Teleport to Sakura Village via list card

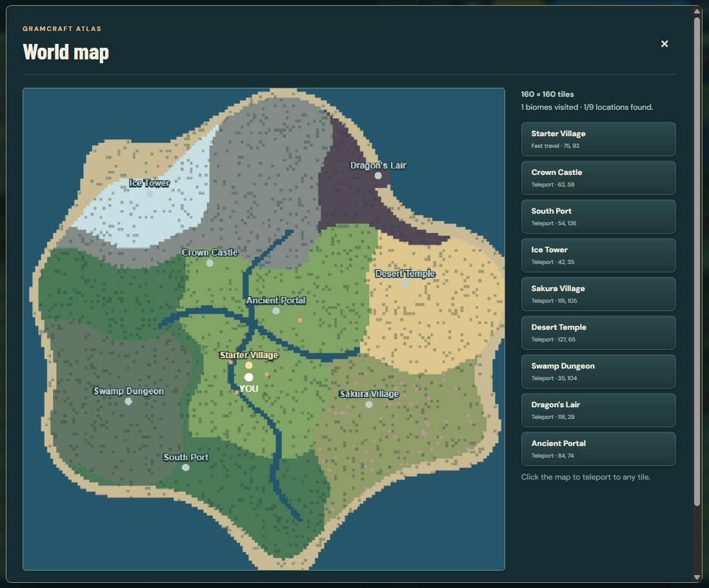tap(598, 294)
